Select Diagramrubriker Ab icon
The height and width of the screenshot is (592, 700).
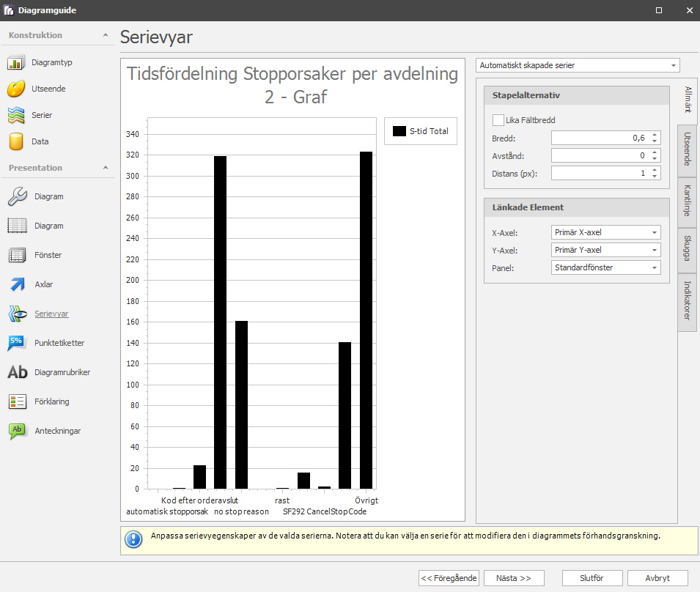18,372
